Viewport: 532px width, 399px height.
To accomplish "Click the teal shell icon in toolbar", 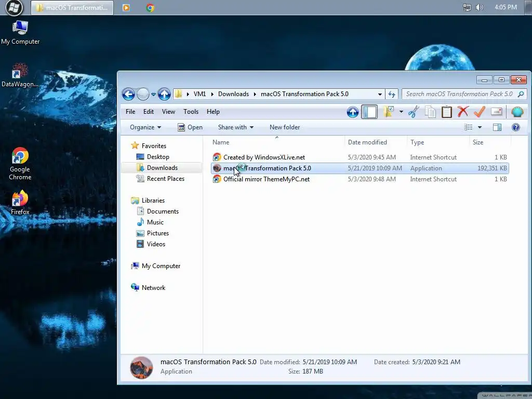I will click(517, 112).
